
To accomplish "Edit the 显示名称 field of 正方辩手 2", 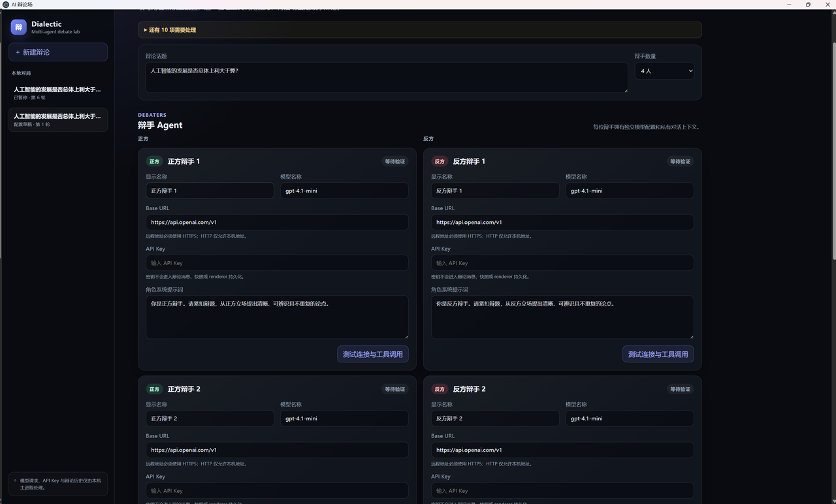I will click(x=210, y=418).
